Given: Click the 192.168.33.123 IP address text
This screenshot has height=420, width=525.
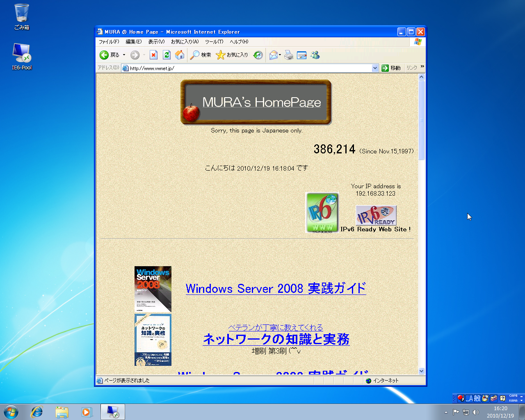Looking at the screenshot, I should pos(376,194).
